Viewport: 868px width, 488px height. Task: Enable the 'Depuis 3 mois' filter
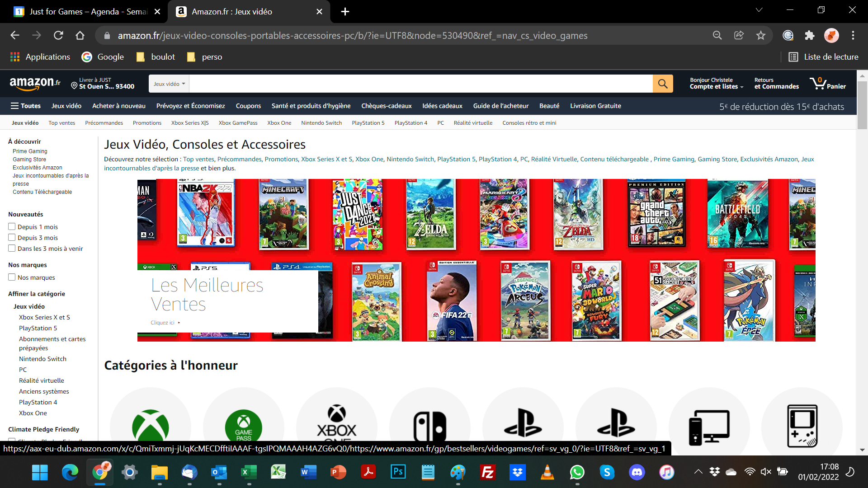pos(12,238)
